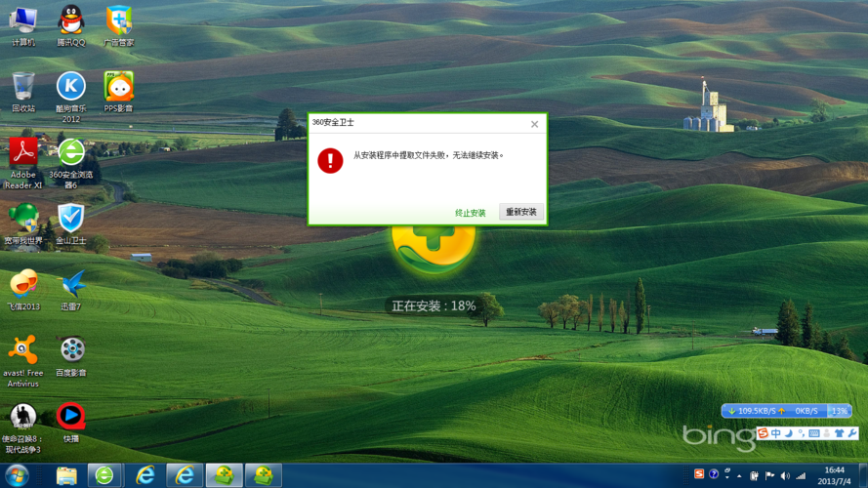Open the wrench settings on the IME bar
868x488 pixels.
tap(852, 433)
